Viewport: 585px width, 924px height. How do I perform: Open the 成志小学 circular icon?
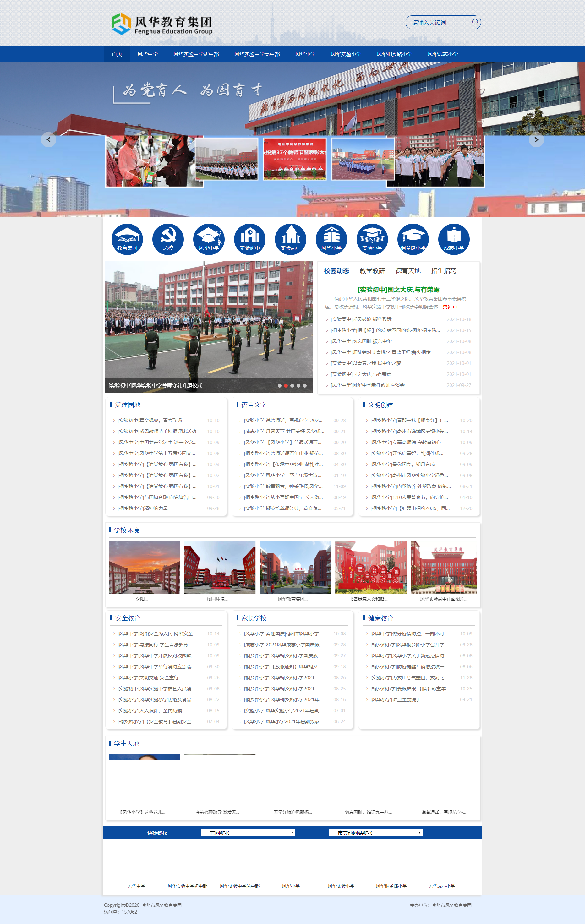[x=454, y=239]
